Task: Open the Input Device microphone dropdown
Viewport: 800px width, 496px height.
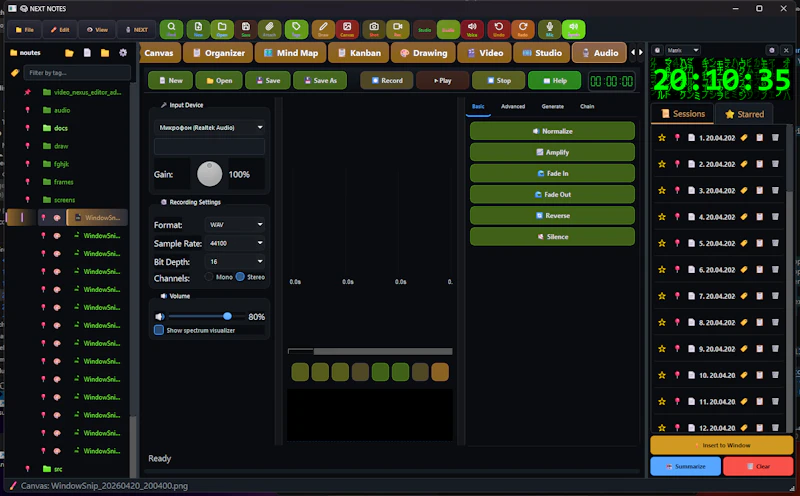Action: tap(209, 127)
